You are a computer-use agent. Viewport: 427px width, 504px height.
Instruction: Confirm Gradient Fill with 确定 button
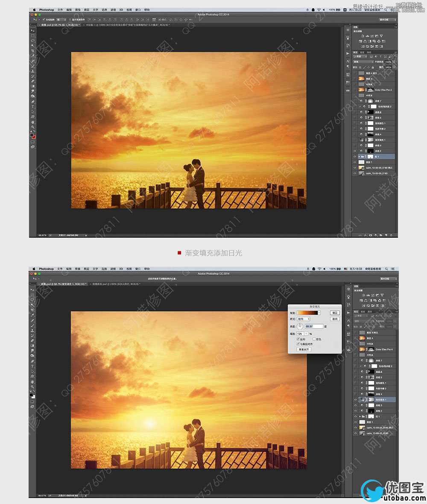[335, 313]
